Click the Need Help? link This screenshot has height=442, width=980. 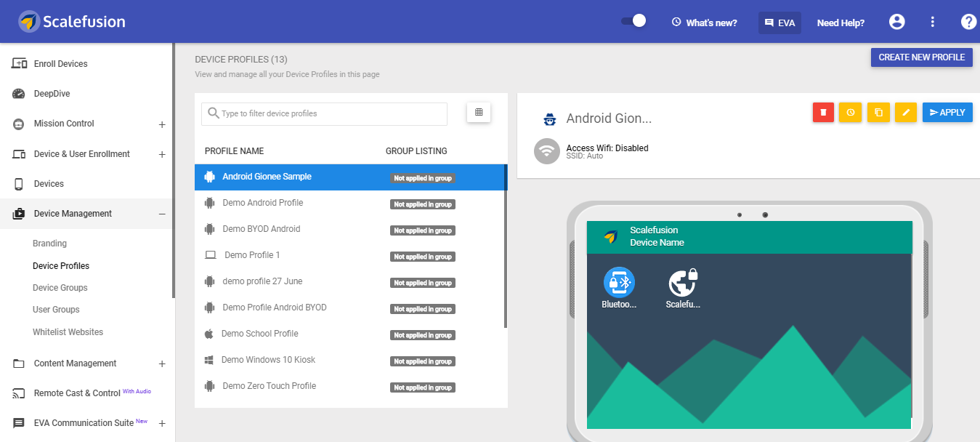click(841, 23)
